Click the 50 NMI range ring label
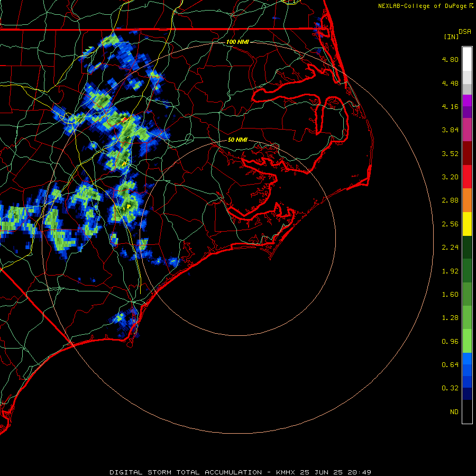The height and width of the screenshot is (476, 476). tap(237, 140)
